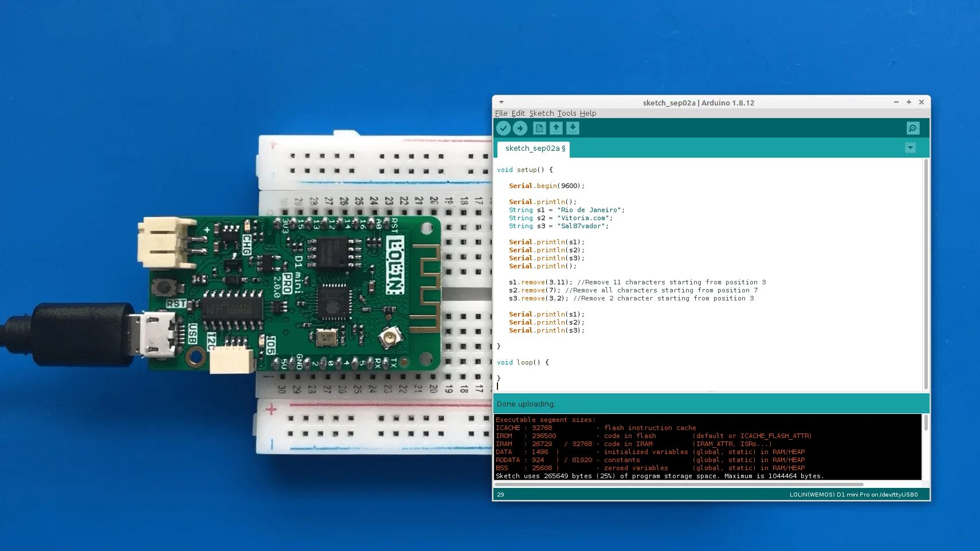Open the Sketch menu
980x551 pixels.
[x=542, y=114]
